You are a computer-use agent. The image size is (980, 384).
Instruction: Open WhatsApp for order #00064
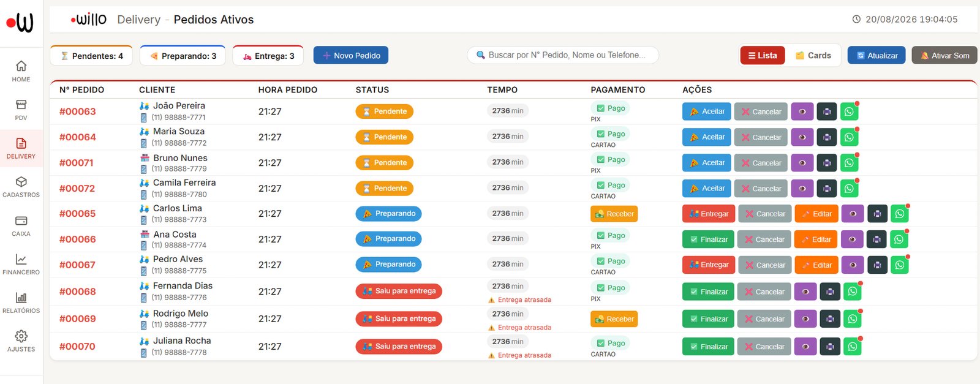[849, 137]
